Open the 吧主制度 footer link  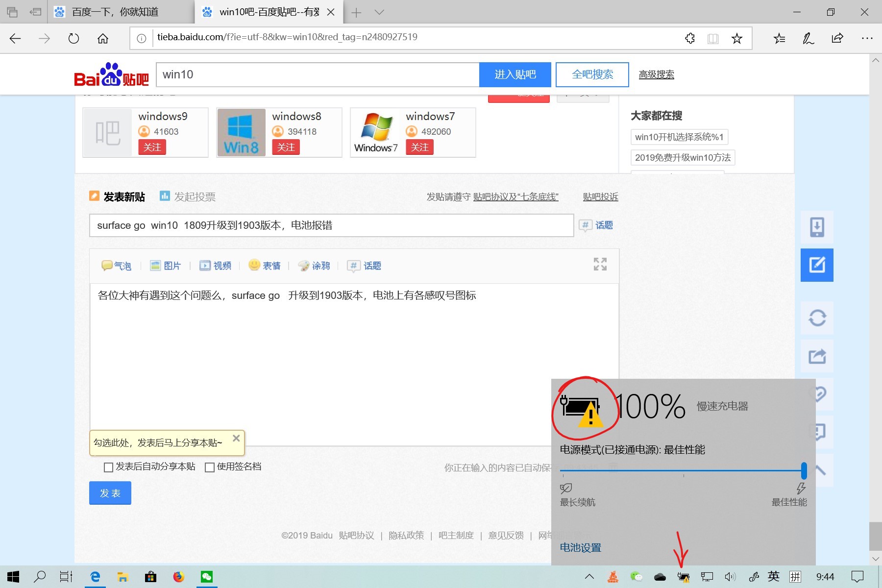tap(456, 536)
